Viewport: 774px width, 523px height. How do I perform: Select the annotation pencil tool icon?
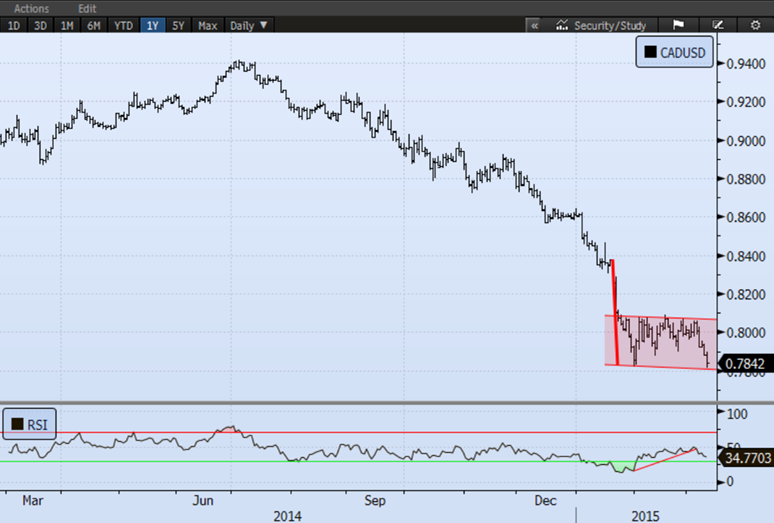coord(717,25)
